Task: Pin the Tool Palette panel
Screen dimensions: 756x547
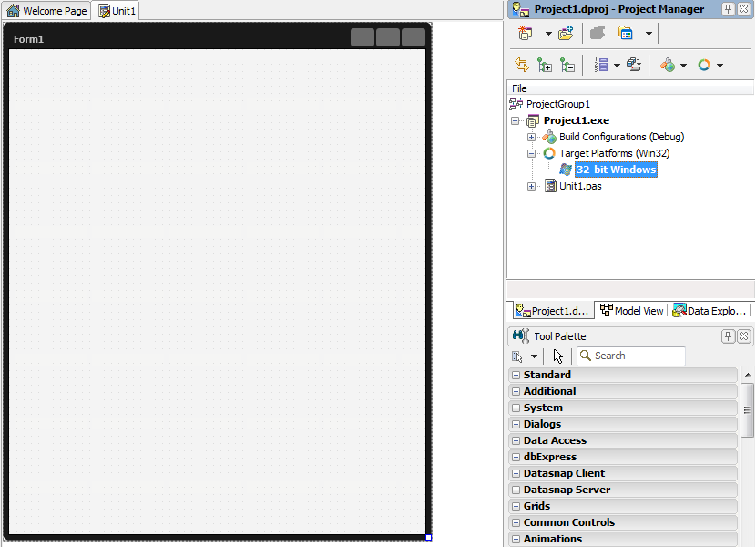Action: point(728,336)
